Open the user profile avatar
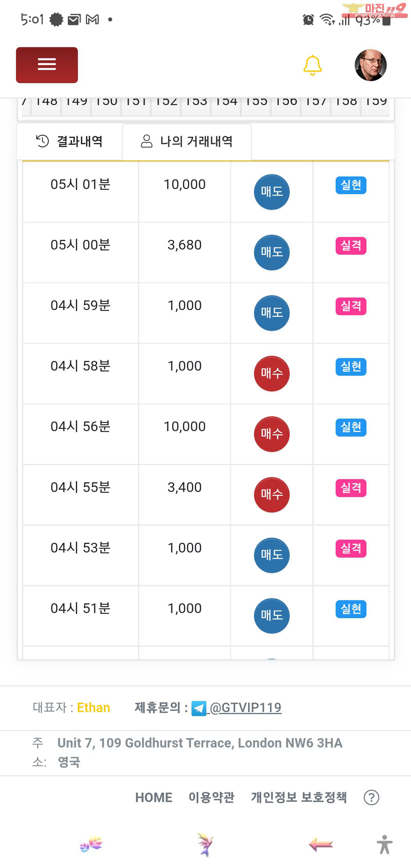This screenshot has width=411, height=868. [370, 65]
